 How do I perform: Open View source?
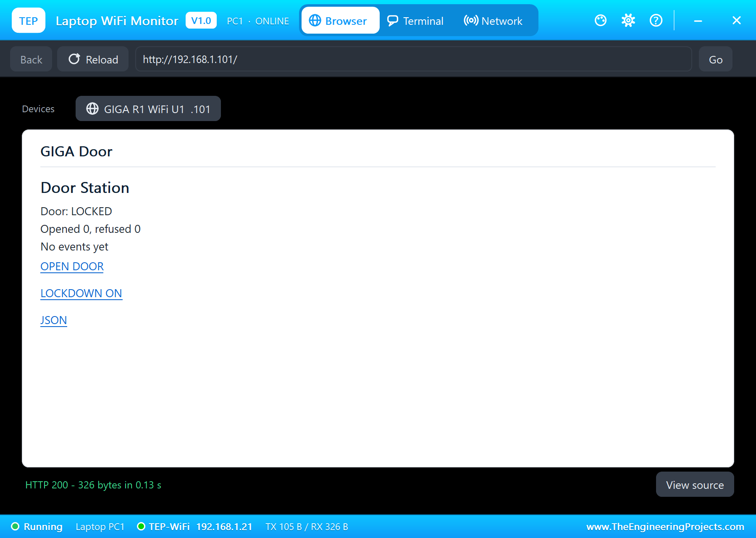point(695,485)
